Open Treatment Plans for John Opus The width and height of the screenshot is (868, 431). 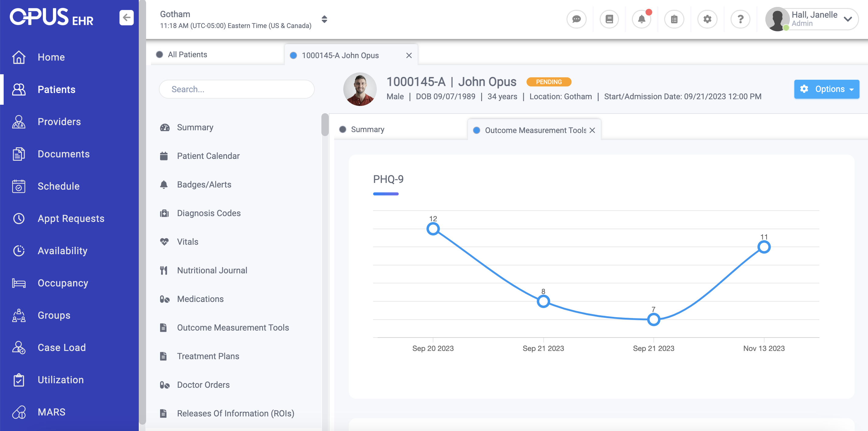click(208, 356)
